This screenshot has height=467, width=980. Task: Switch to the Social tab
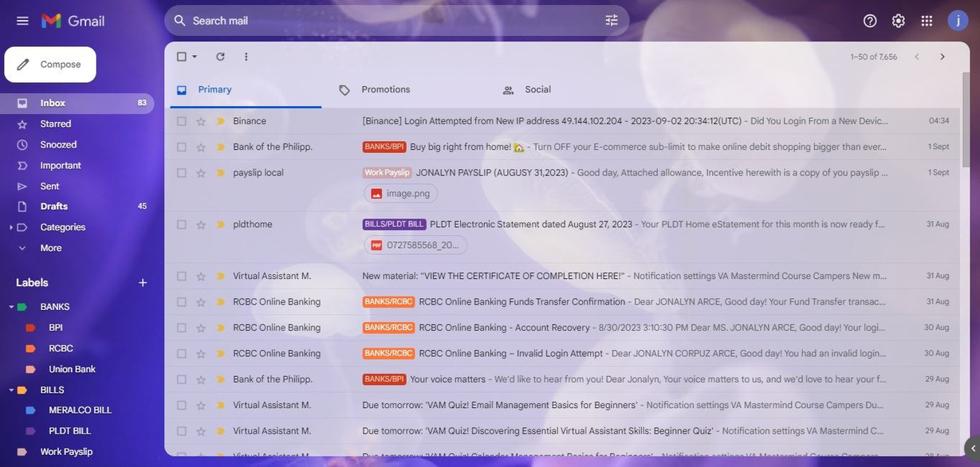(x=537, y=90)
